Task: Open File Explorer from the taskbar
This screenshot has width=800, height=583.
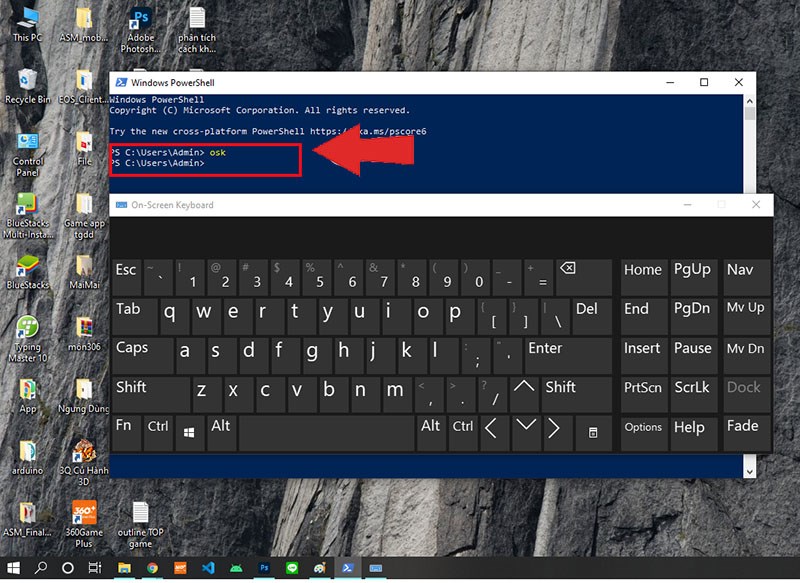Action: (124, 568)
